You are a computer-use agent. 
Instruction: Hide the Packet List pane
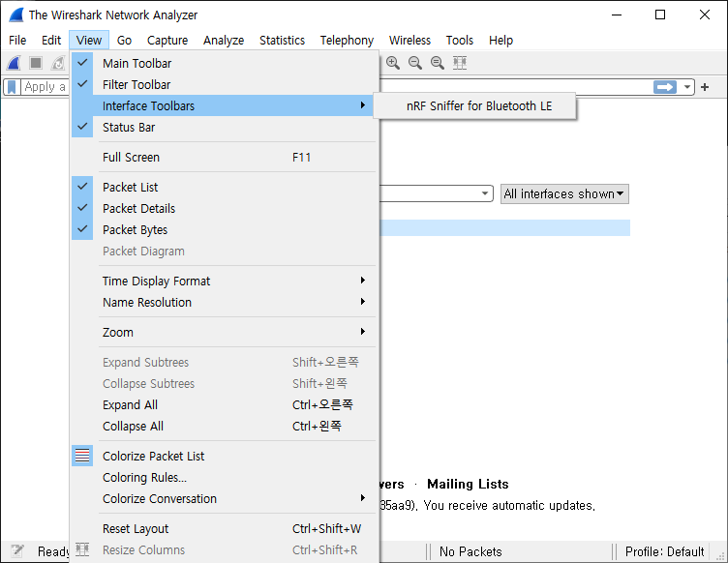click(x=224, y=187)
